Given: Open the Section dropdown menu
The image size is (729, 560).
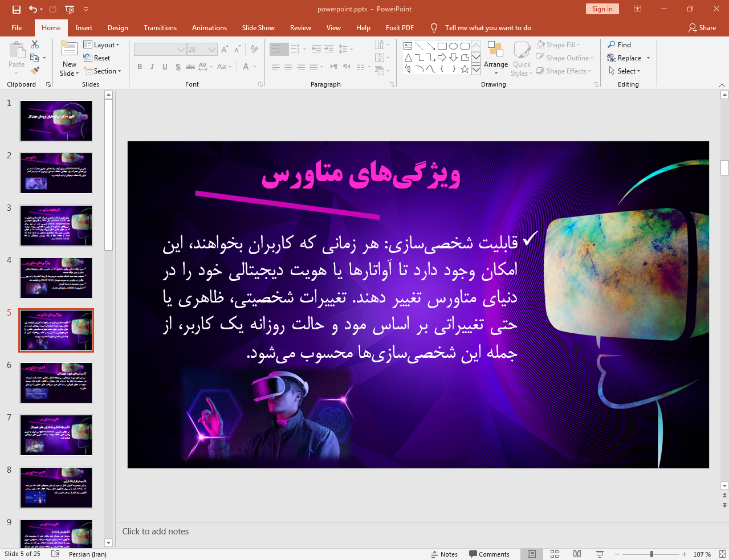Looking at the screenshot, I should click(103, 71).
